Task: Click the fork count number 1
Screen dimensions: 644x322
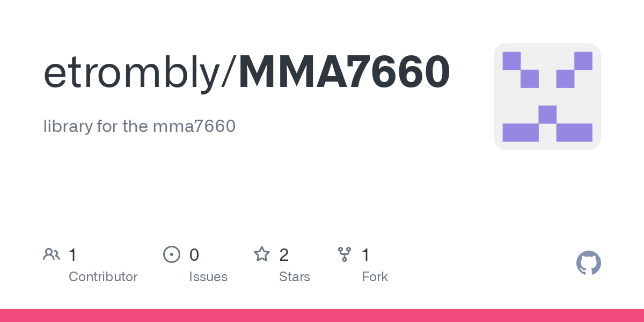Action: pos(365,255)
